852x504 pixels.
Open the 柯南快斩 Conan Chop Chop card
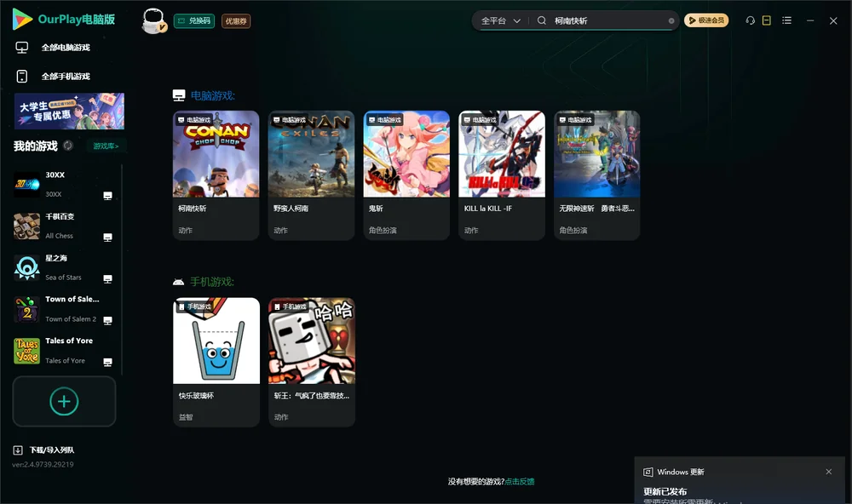[x=216, y=175]
